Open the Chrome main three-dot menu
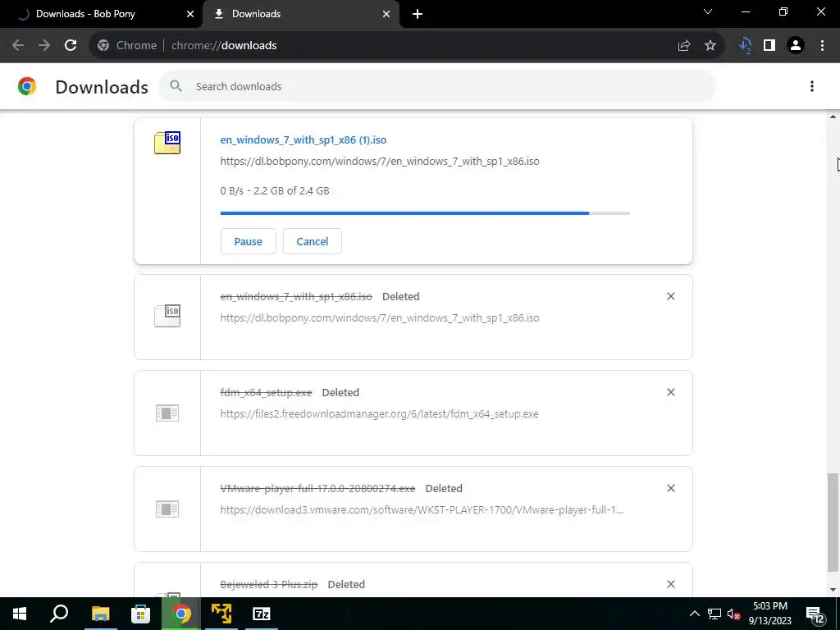Image resolution: width=840 pixels, height=630 pixels. 822,46
